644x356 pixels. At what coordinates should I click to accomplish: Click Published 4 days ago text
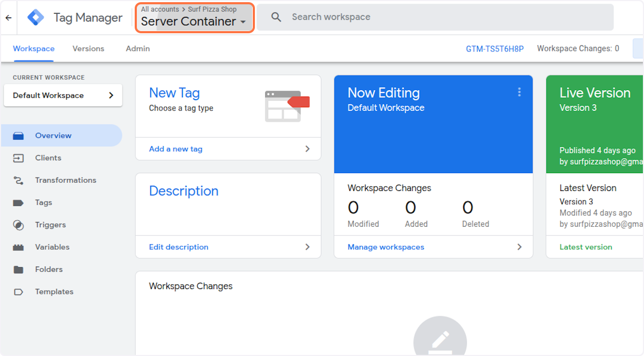596,151
